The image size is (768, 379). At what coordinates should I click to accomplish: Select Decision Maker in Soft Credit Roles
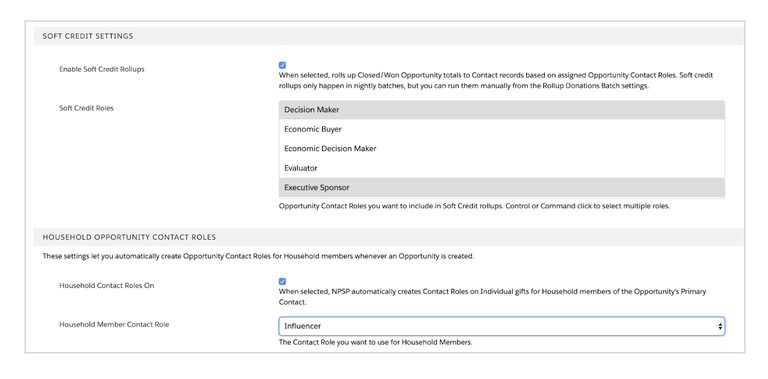click(502, 110)
